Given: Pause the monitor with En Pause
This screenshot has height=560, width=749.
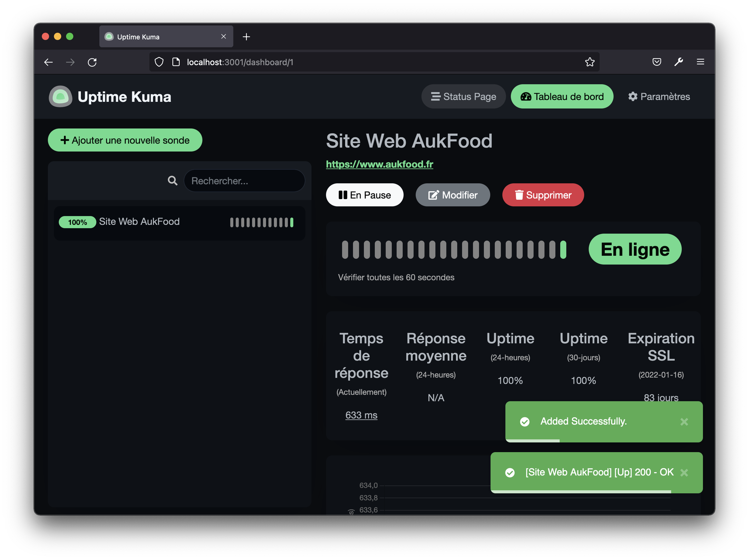Looking at the screenshot, I should point(365,195).
